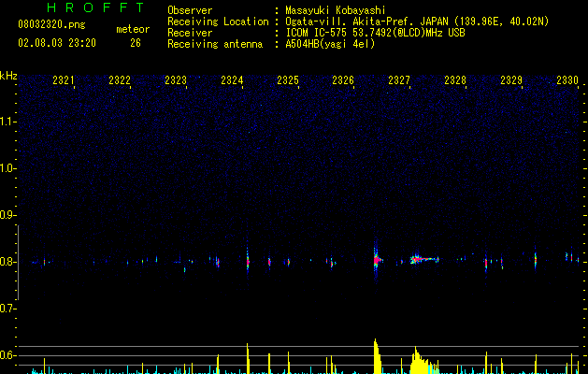The image size is (588, 374).
Task: Click the 0.9 kHz axis label
Action: tap(7, 215)
